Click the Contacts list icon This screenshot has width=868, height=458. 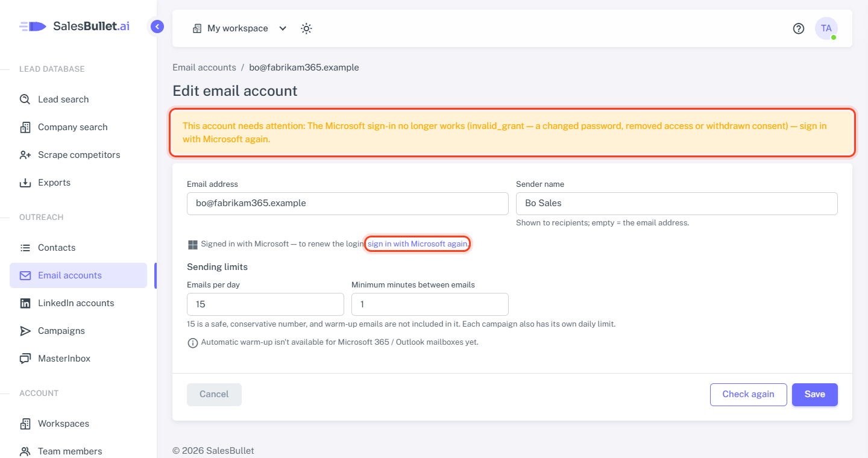click(x=25, y=248)
